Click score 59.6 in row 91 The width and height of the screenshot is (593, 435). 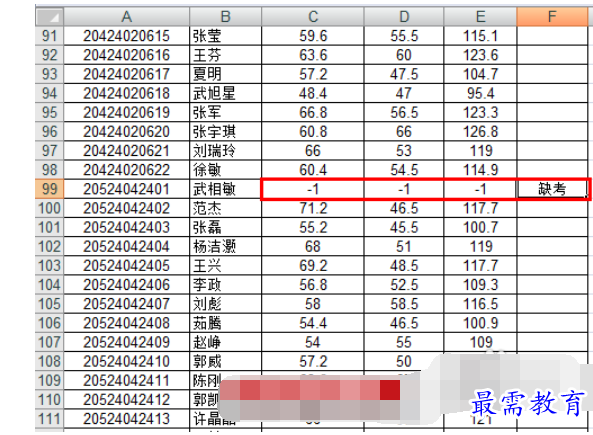313,36
